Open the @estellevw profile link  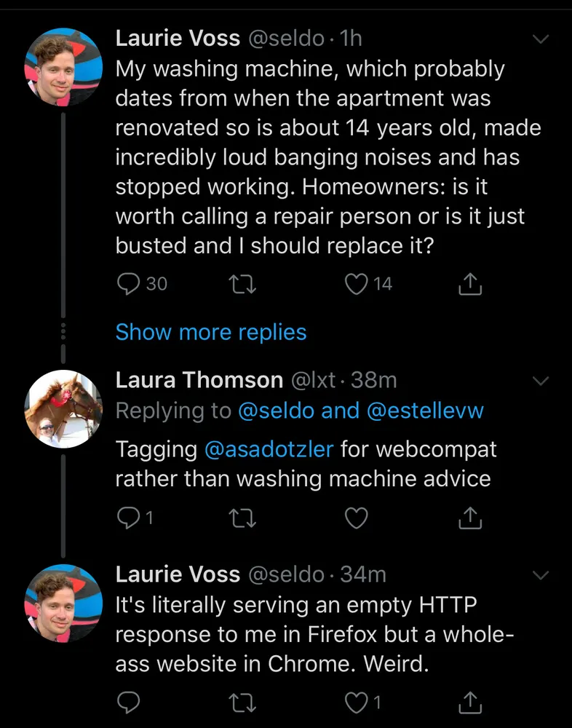(x=426, y=411)
